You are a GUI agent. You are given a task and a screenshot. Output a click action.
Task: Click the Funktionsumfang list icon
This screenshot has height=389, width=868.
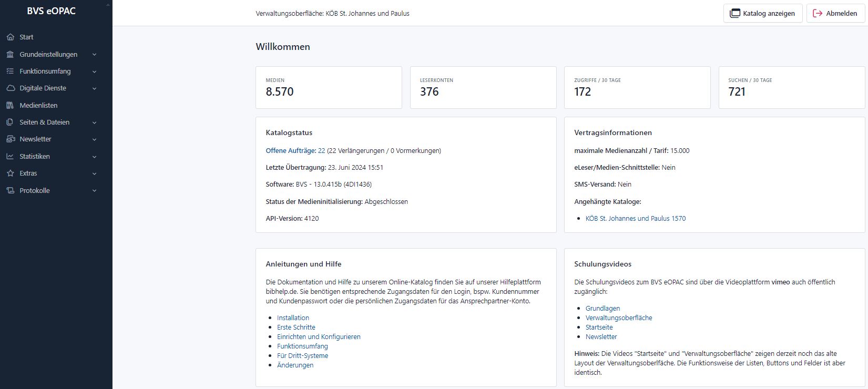[10, 71]
